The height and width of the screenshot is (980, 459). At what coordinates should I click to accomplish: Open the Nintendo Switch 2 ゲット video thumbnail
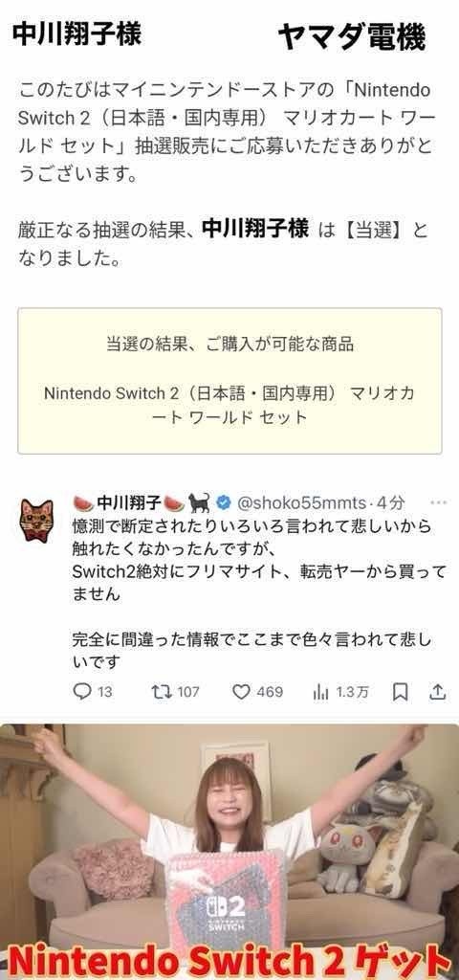(x=229, y=851)
